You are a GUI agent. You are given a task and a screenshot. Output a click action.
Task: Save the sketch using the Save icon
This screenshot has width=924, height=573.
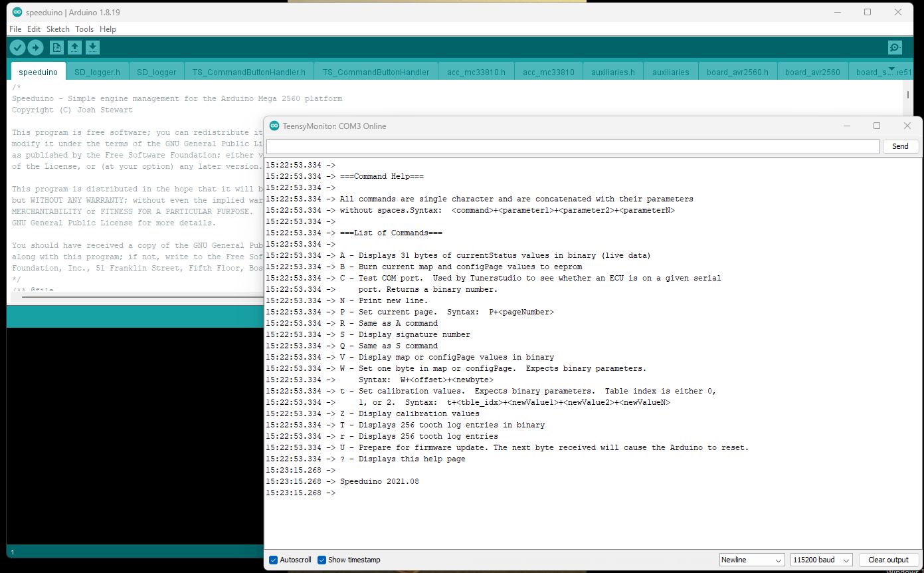92,47
